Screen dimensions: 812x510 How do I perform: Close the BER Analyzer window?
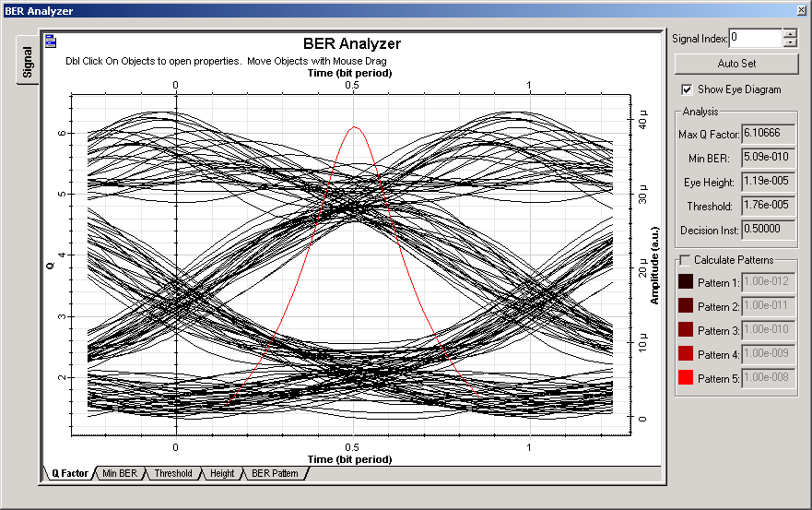click(801, 10)
